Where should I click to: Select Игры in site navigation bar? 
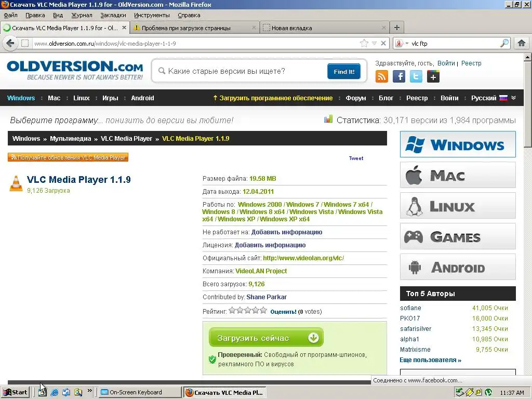[x=110, y=98]
